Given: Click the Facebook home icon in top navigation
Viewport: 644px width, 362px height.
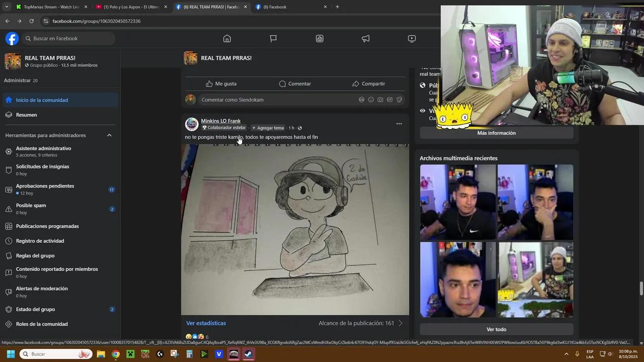Looking at the screenshot, I should coord(227,39).
